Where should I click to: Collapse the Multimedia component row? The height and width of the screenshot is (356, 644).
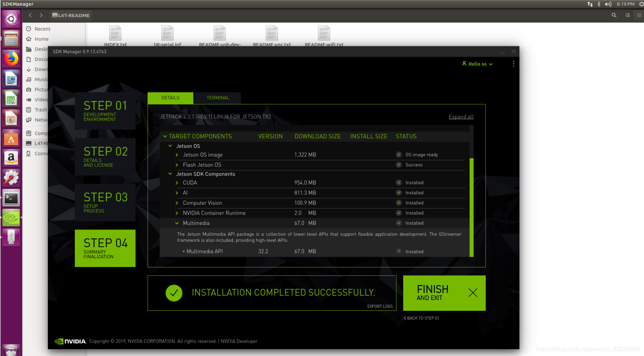pyautogui.click(x=177, y=223)
